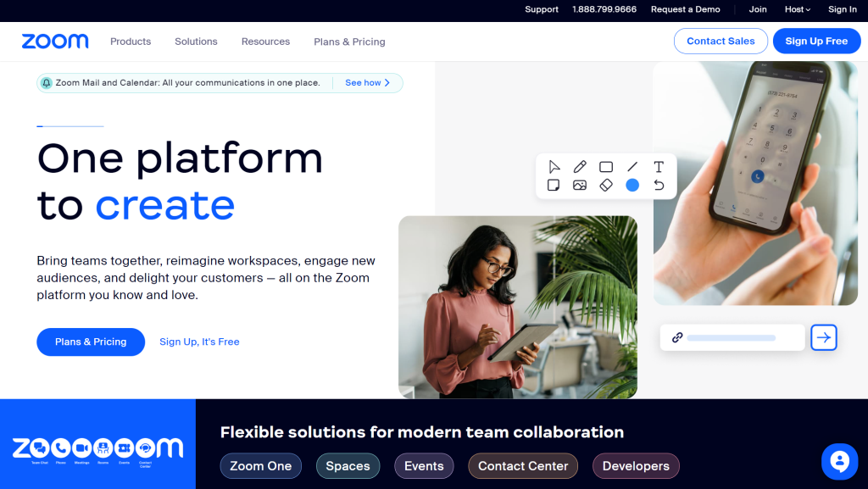Select the eraser tool icon
The height and width of the screenshot is (489, 868).
coord(606,185)
